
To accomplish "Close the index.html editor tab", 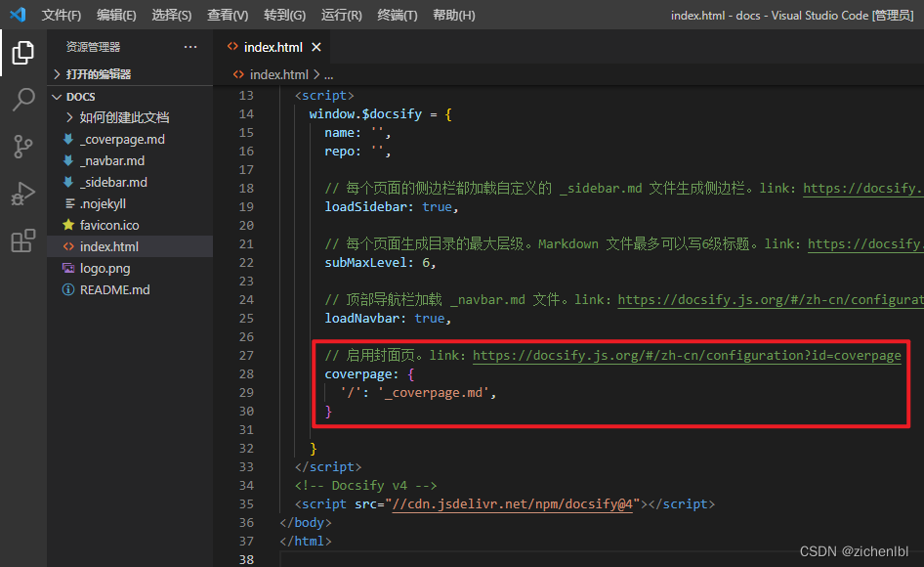I will pos(316,47).
